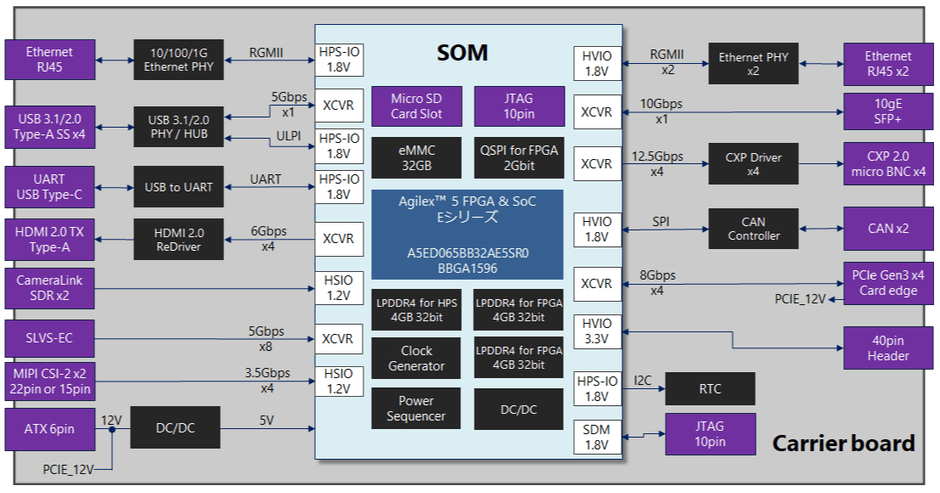Click the Power Sequencer block
This screenshot has height=493, width=940.
click(416, 408)
